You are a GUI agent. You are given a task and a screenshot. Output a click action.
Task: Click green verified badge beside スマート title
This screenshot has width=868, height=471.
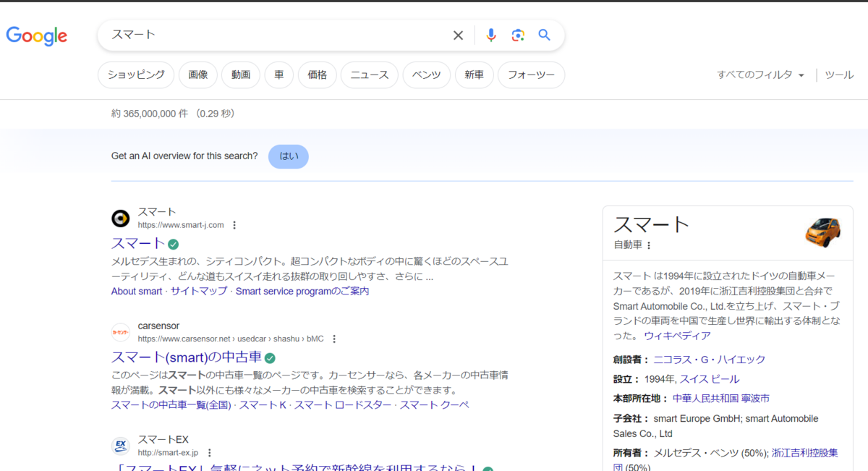coord(174,244)
